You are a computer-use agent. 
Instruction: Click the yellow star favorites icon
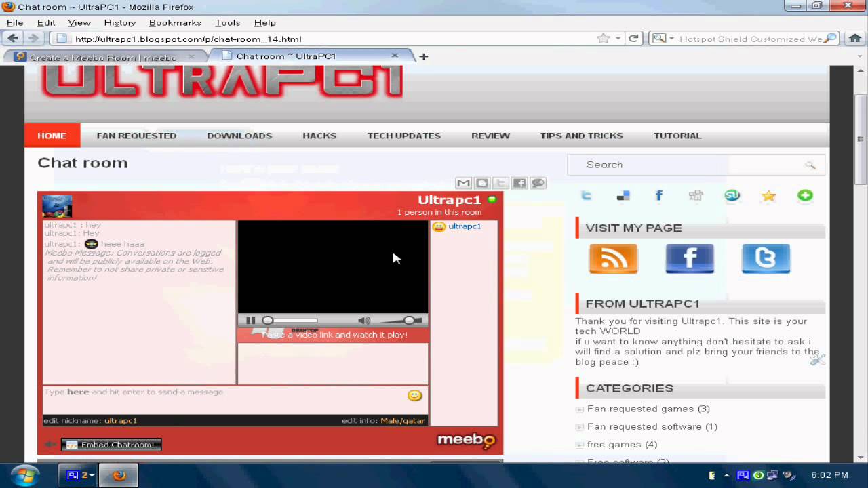(768, 196)
